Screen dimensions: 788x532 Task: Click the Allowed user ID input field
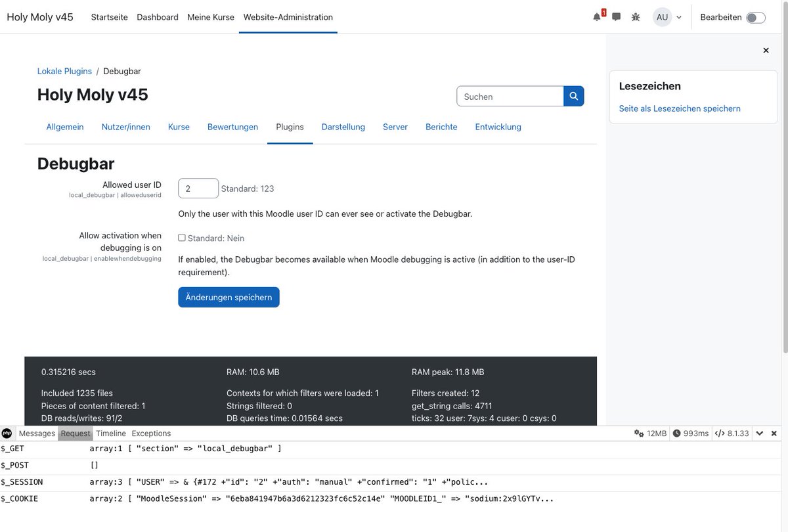pos(198,188)
